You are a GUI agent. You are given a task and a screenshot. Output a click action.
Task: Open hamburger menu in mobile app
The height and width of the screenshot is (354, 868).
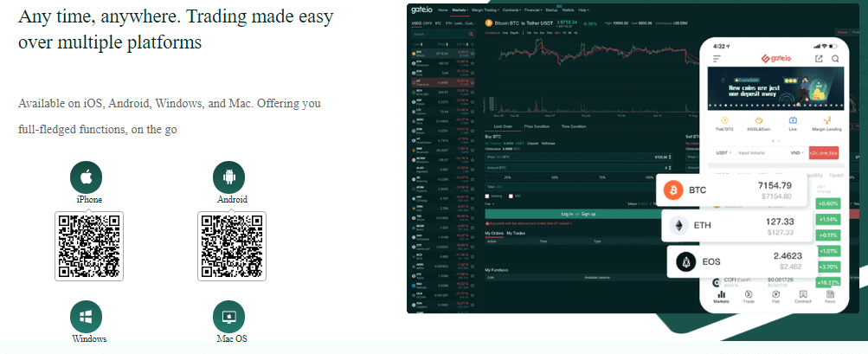click(x=717, y=59)
